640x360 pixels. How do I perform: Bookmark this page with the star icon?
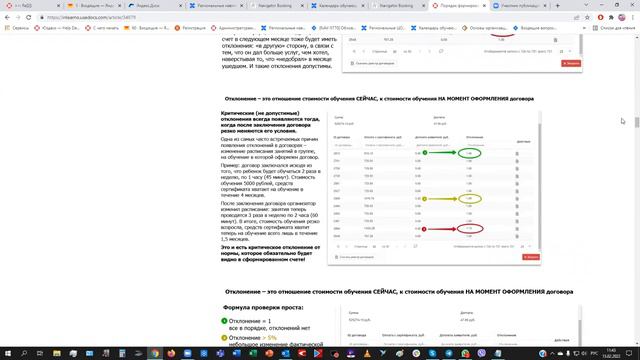[587, 18]
